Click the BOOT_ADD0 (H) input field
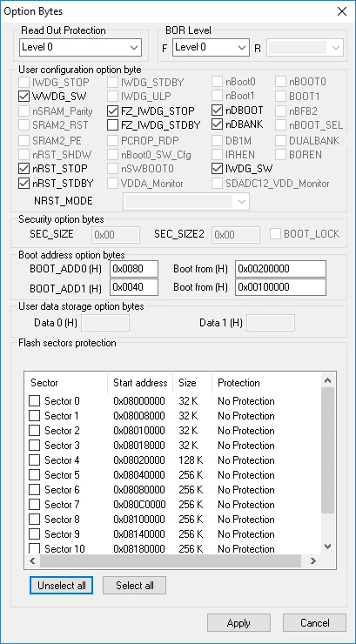The height and width of the screenshot is (644, 356). click(x=134, y=269)
